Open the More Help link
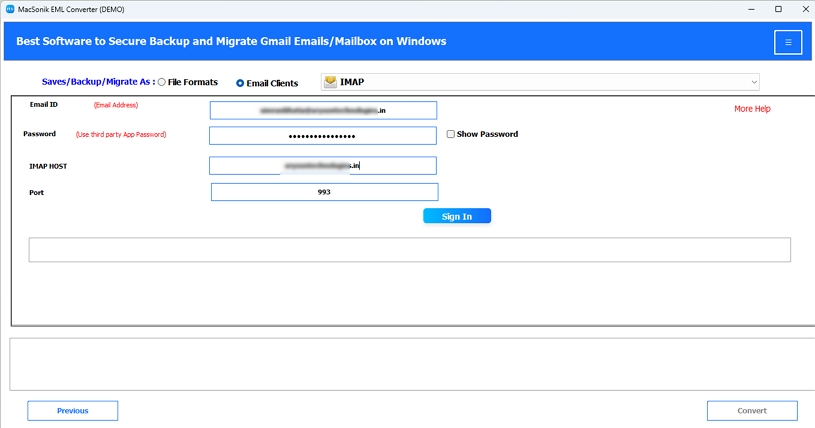Image resolution: width=815 pixels, height=428 pixels. point(752,109)
